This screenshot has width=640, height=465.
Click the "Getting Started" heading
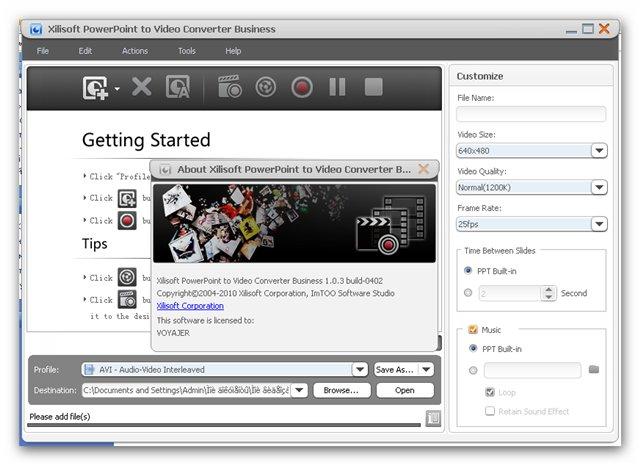click(146, 140)
